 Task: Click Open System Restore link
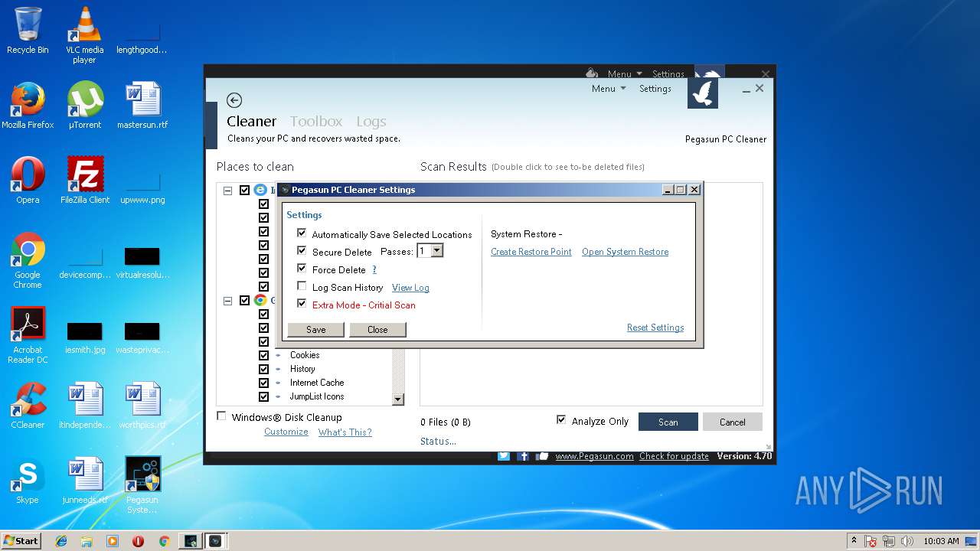(625, 252)
